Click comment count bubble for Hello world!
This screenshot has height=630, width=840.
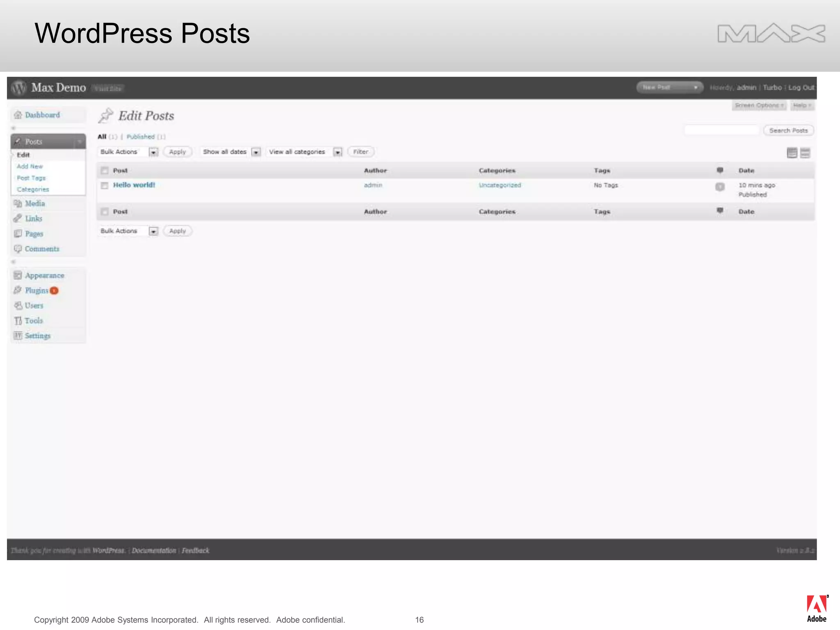click(x=720, y=187)
